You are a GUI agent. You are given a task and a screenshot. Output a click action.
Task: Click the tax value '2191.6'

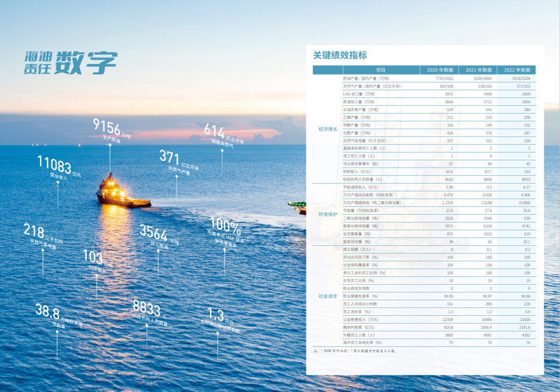coord(525,327)
